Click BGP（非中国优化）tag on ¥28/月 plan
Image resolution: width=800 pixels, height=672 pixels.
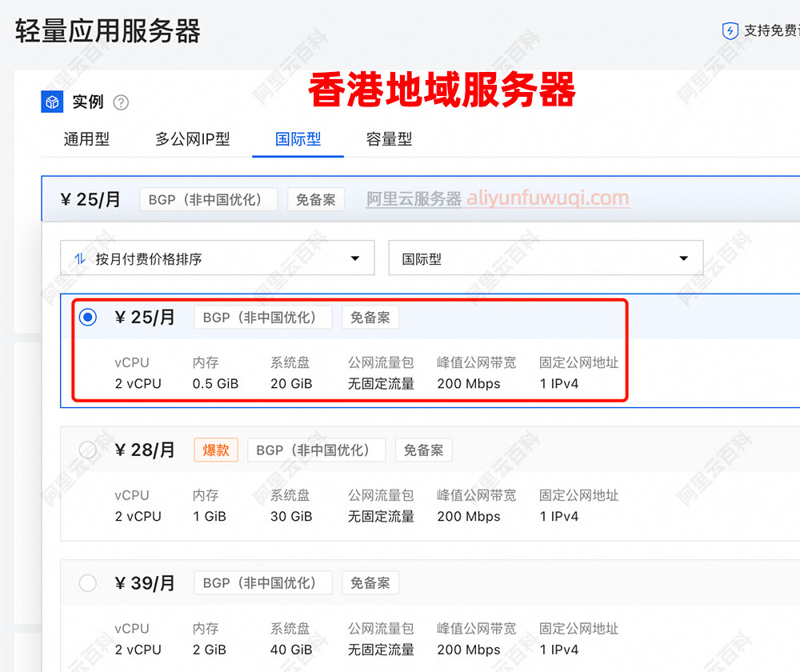pyautogui.click(x=316, y=450)
